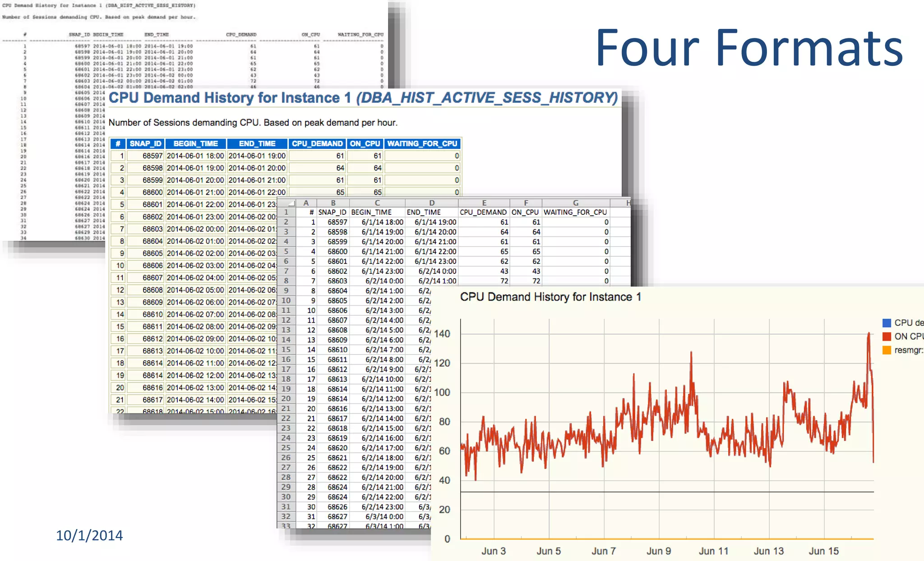
Task: Select spreadsheet row header 31
Action: pos(286,507)
